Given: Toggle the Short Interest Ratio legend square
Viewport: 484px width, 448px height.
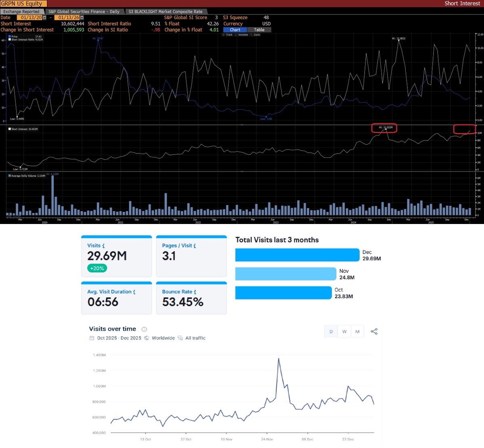Looking at the screenshot, I should [x=10, y=40].
